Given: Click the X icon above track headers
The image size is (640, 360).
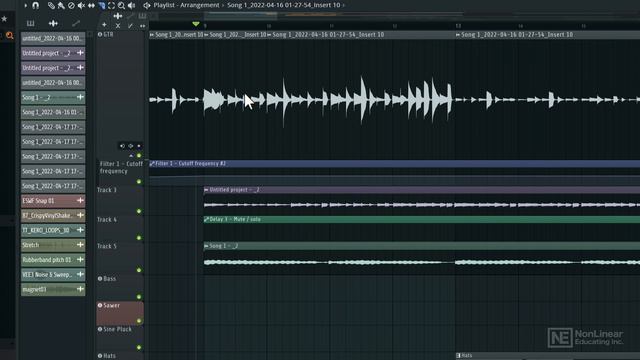Looking at the screenshot, I should point(118,25).
